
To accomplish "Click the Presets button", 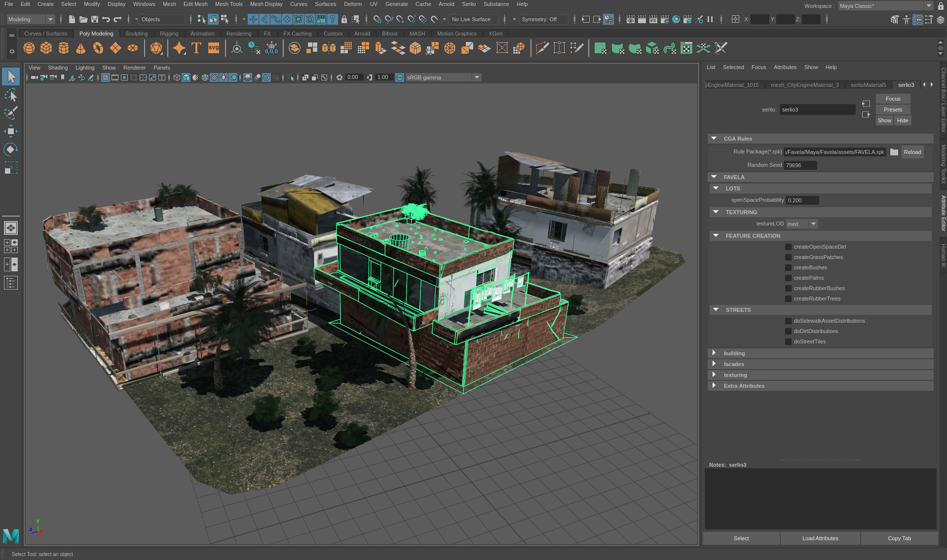I will [893, 110].
